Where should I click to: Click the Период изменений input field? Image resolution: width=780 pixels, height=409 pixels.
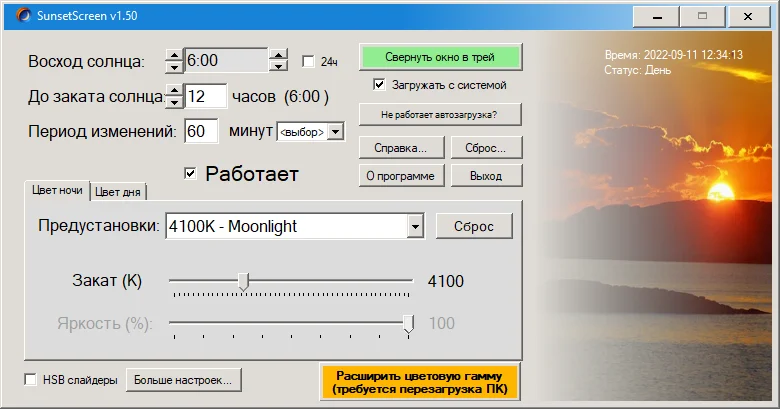point(201,131)
